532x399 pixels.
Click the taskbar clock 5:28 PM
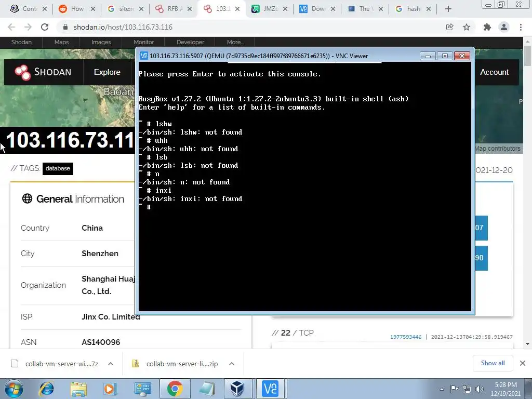pos(505,389)
